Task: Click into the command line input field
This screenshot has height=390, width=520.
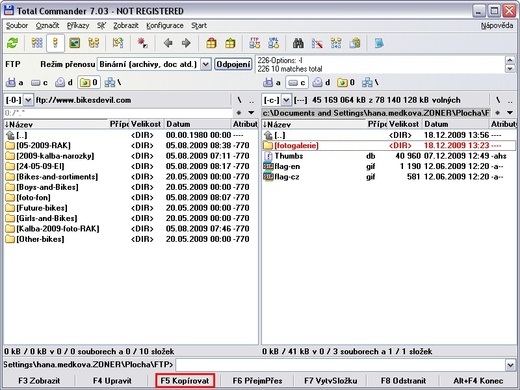Action: [x=340, y=365]
